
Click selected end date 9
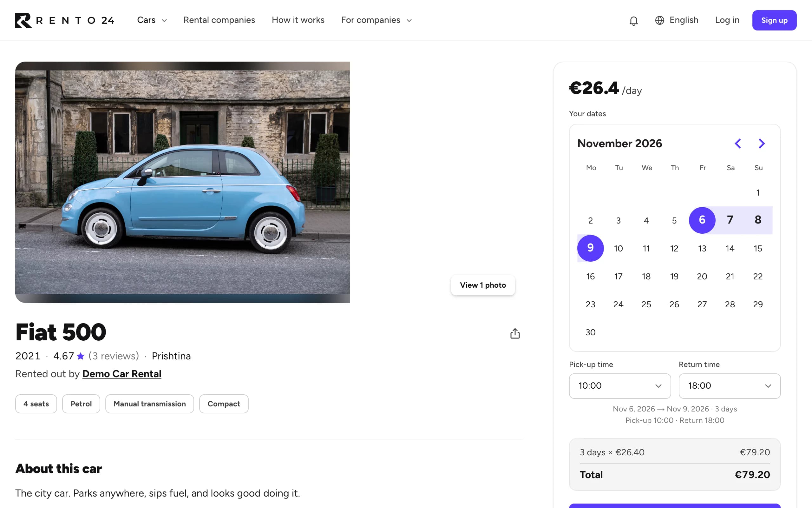pos(591,248)
